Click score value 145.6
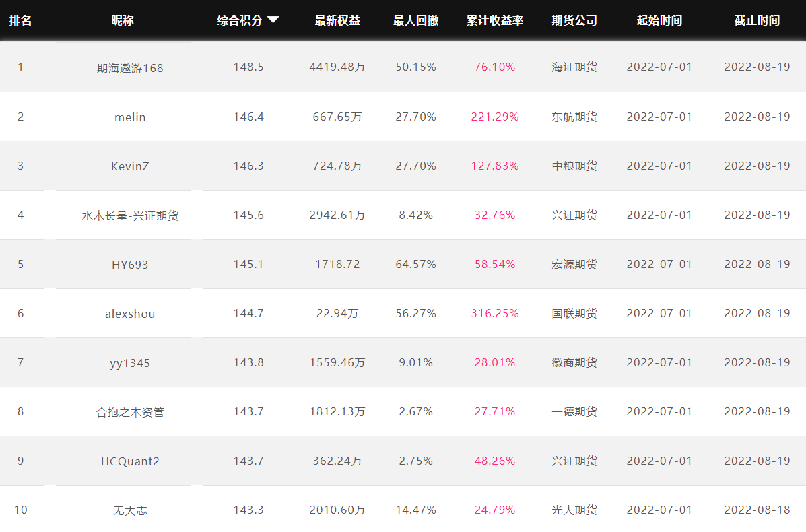 tap(248, 215)
